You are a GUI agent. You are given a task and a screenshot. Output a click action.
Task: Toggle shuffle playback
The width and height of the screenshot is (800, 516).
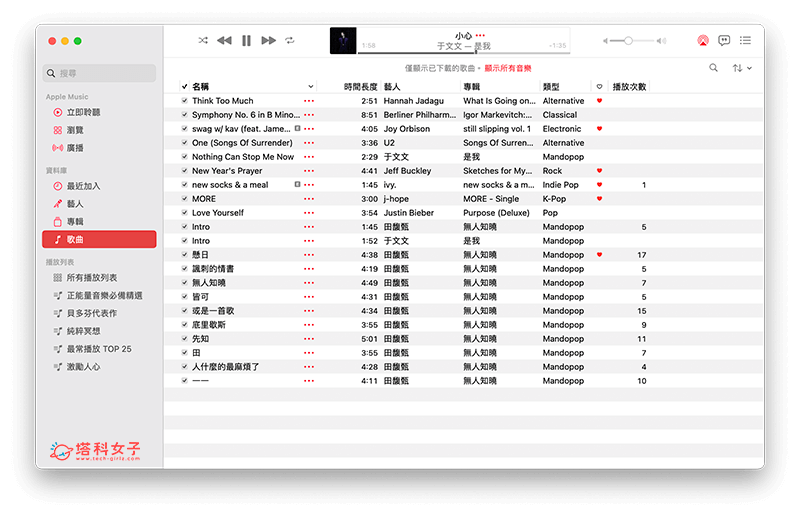pos(203,40)
